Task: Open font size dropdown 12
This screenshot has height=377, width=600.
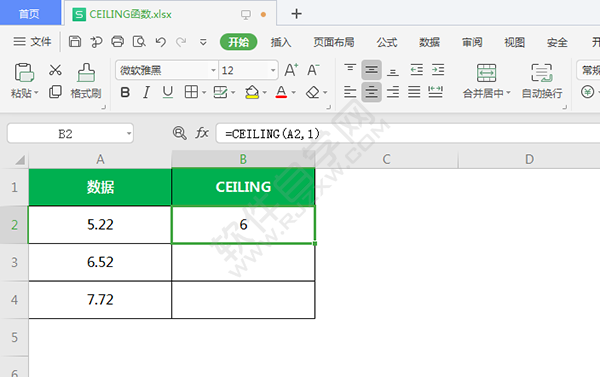Action: click(x=273, y=70)
